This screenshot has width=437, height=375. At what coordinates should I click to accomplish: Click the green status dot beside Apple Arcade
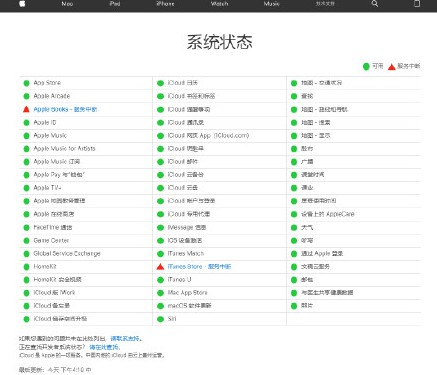[x=26, y=96]
